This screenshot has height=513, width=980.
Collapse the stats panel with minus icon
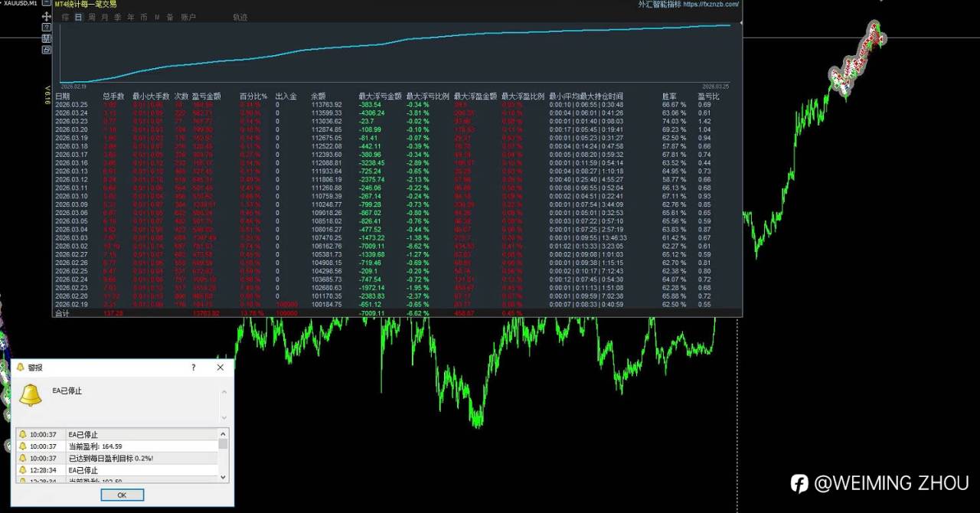pyautogui.click(x=47, y=3)
